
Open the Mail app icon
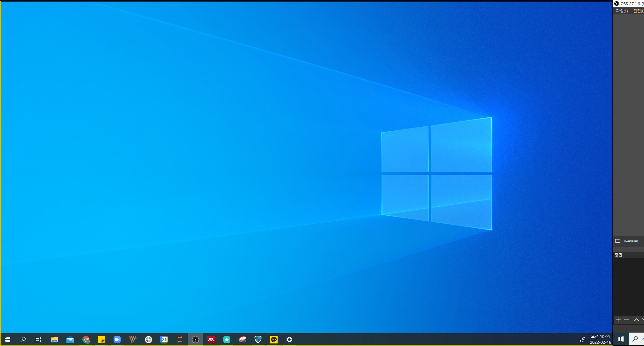[70, 340]
